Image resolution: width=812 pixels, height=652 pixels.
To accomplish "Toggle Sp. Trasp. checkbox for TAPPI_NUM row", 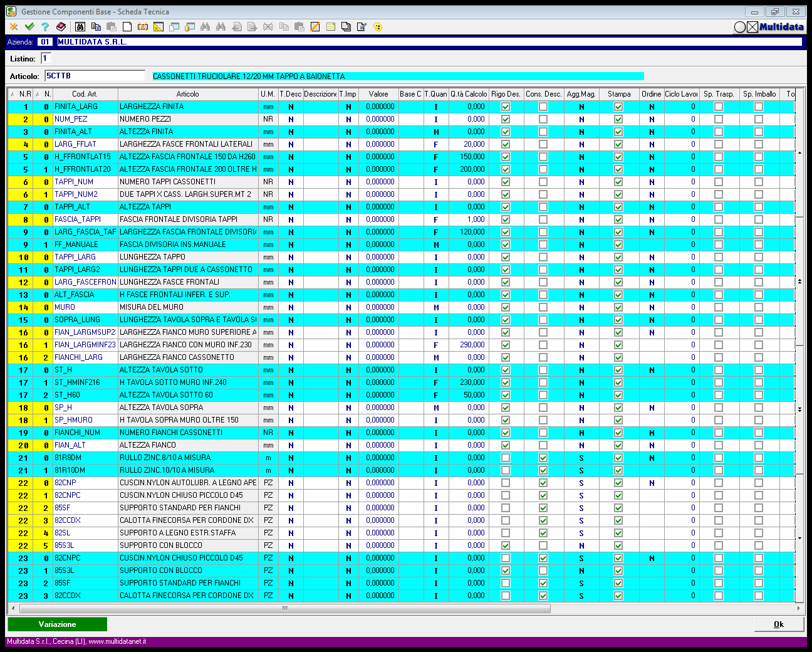I will [719, 182].
